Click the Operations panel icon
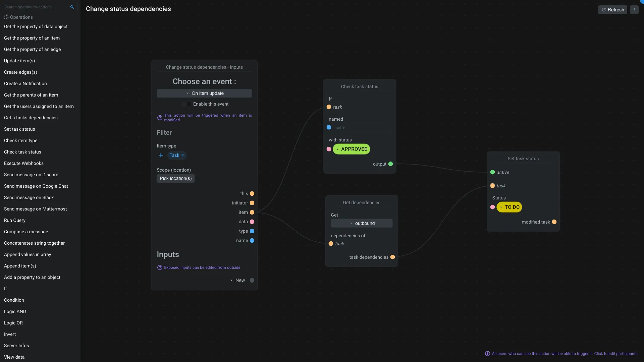 [5, 17]
